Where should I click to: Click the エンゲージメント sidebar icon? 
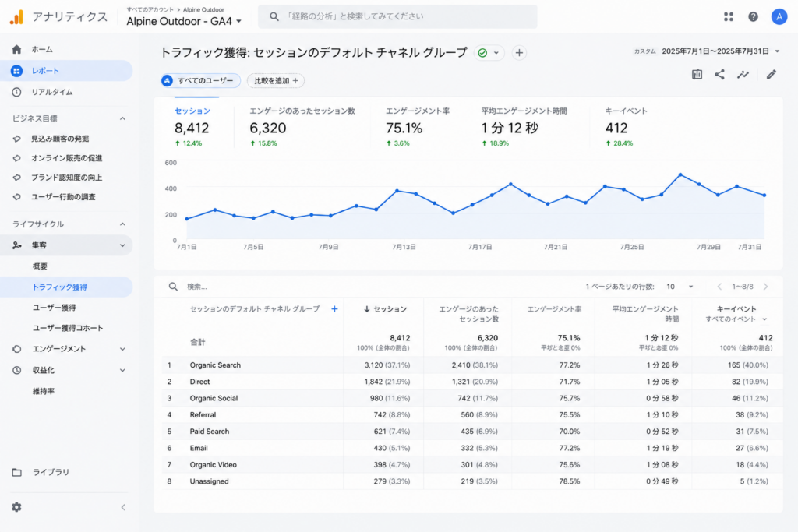point(17,349)
